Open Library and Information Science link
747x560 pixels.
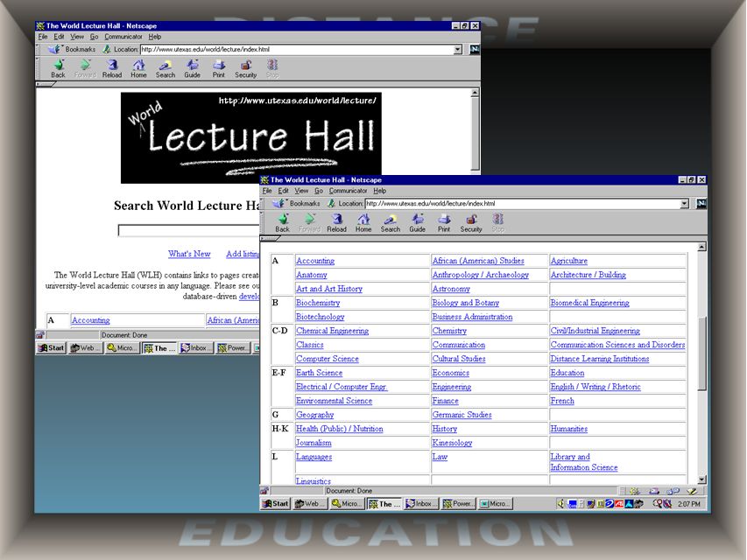pyautogui.click(x=584, y=462)
